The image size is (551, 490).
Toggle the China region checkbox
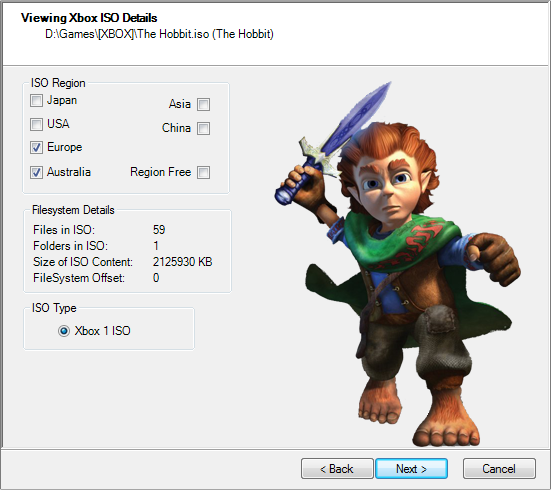click(203, 128)
